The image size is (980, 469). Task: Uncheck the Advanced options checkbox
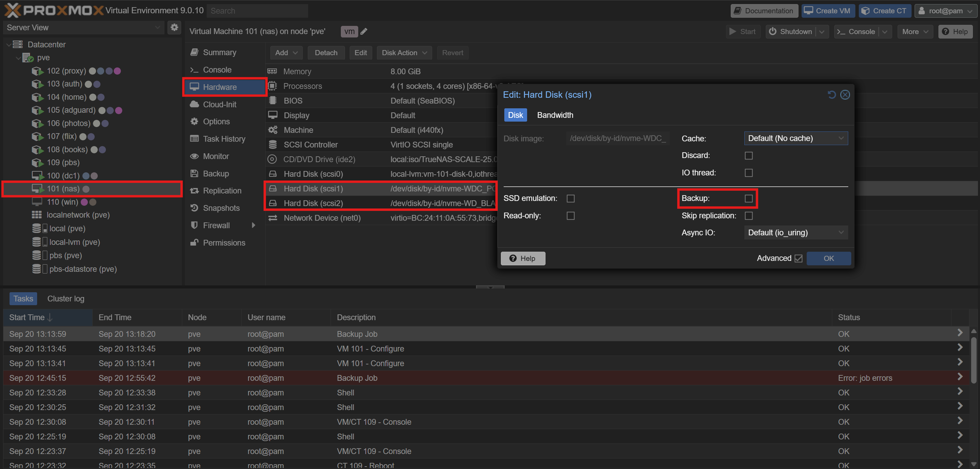click(798, 258)
